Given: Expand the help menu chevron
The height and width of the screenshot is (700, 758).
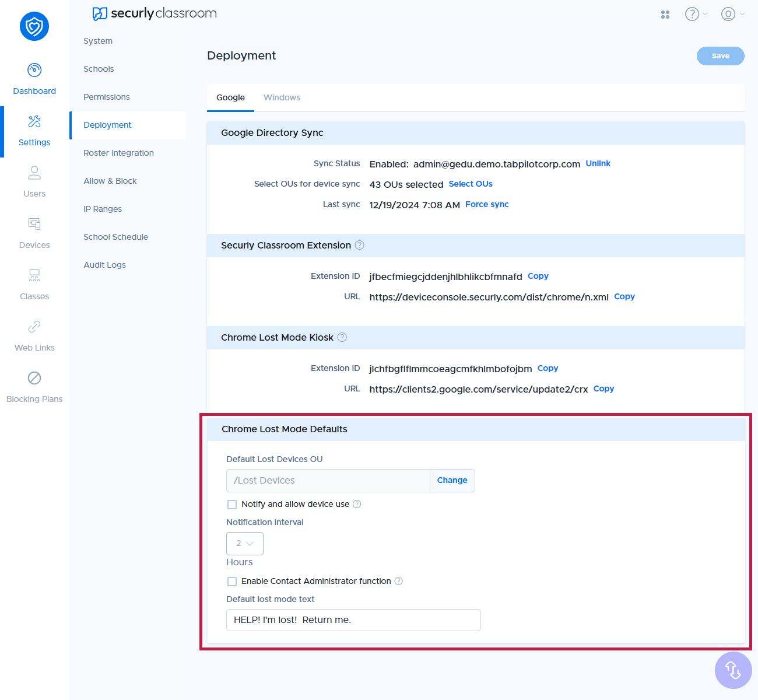Looking at the screenshot, I should click(x=705, y=14).
